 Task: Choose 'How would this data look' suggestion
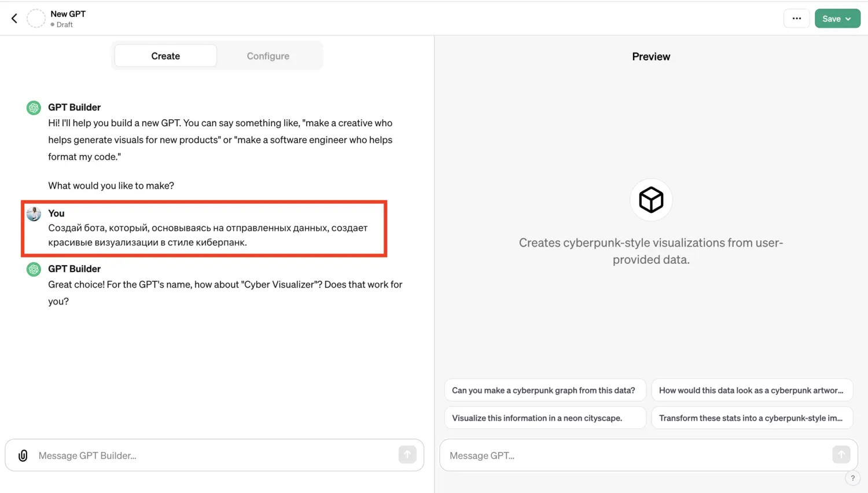click(751, 391)
